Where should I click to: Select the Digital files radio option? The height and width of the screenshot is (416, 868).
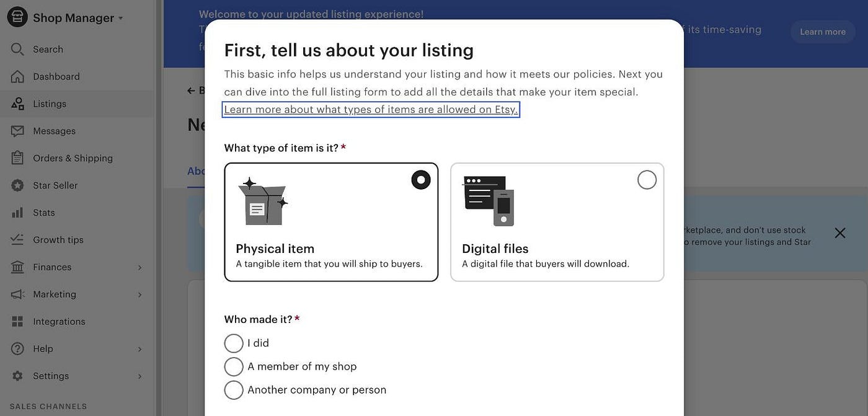click(647, 180)
